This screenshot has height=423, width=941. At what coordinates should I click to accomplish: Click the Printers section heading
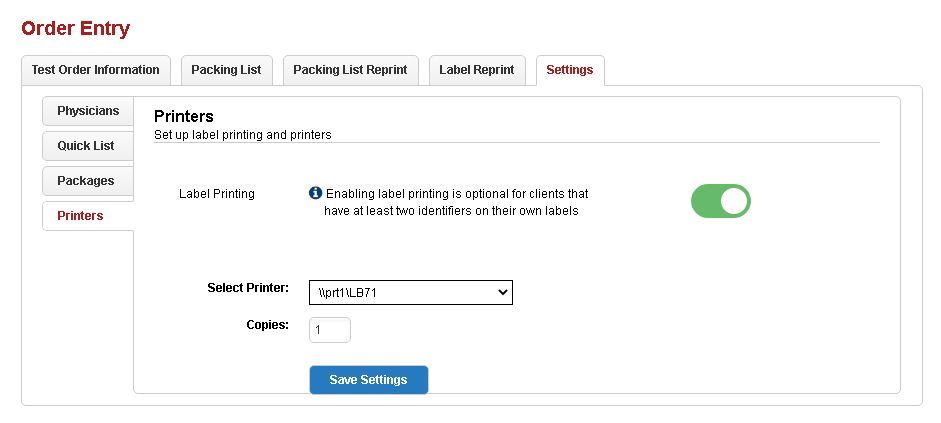pyautogui.click(x=184, y=117)
